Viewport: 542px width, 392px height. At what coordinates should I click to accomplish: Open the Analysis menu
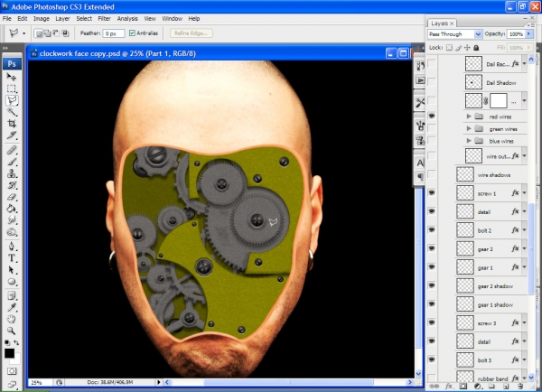point(127,19)
